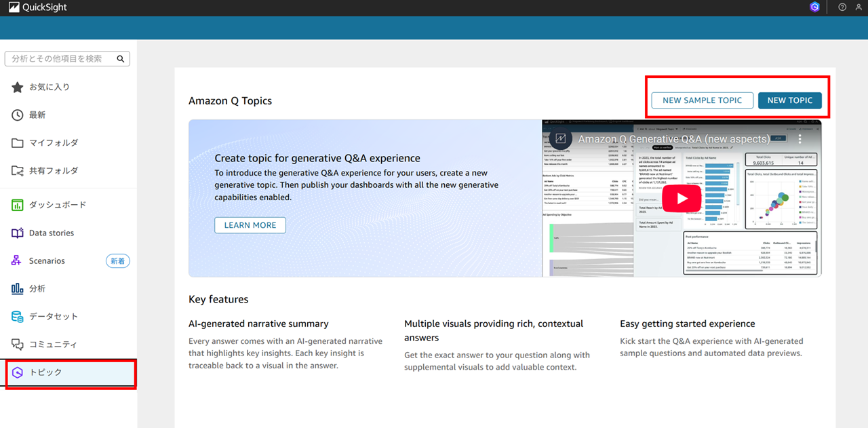Open the user account icon
868x428 pixels.
coord(859,7)
